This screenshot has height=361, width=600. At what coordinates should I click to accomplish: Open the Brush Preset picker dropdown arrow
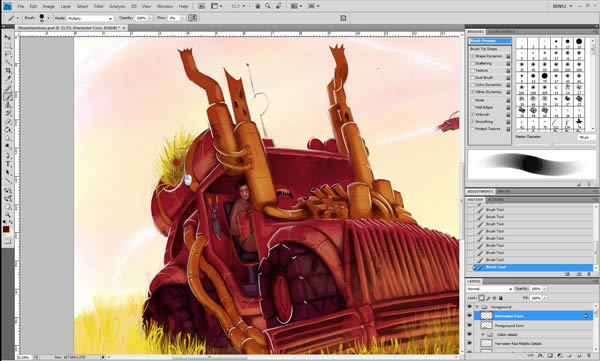49,18
